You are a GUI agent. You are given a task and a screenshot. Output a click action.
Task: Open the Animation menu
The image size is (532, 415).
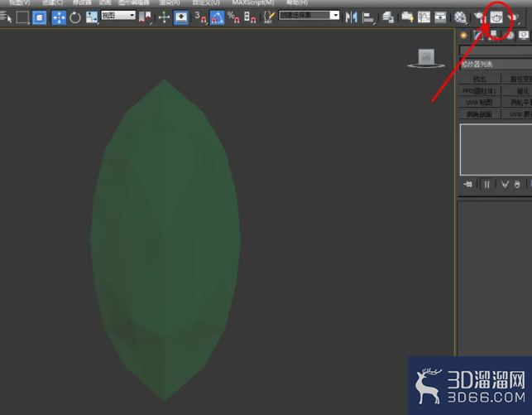[x=105, y=2]
